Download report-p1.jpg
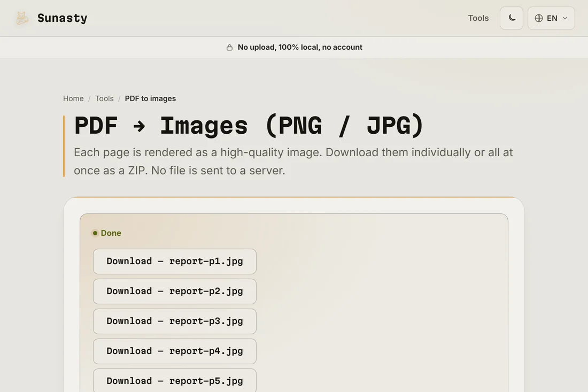Viewport: 588px width, 392px height. [x=175, y=262]
